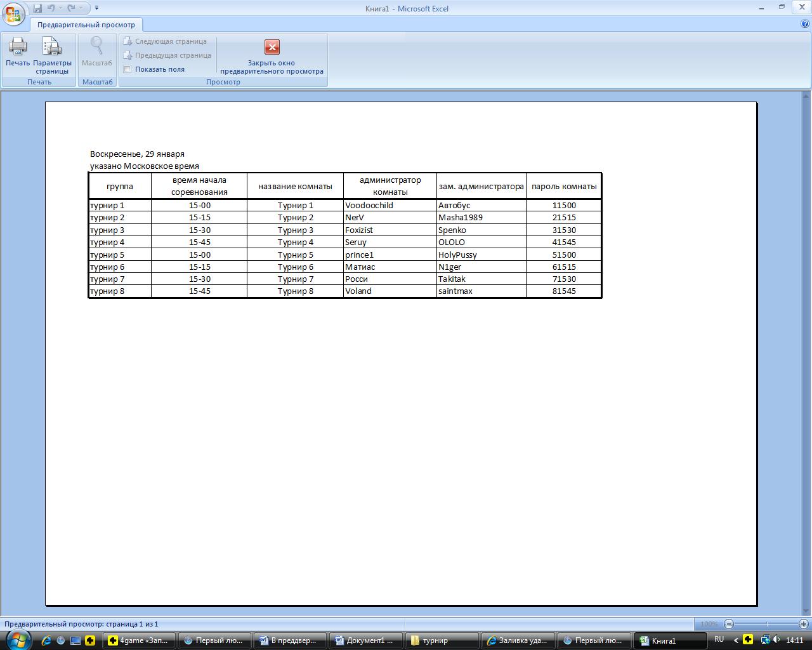Expand the Undo history dropdown arrow
The height and width of the screenshot is (650, 812).
click(x=61, y=8)
